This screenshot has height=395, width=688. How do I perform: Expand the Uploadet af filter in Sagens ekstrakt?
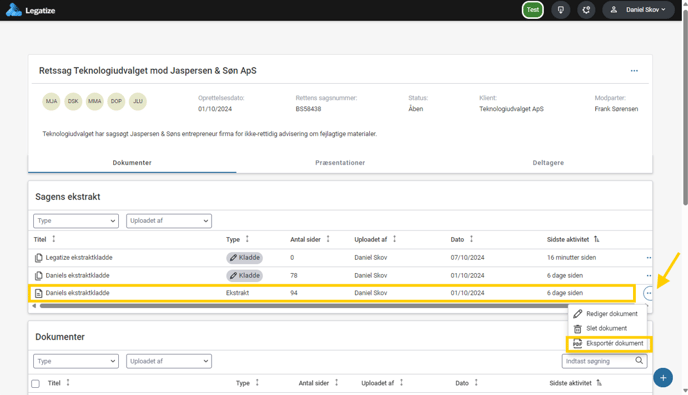tap(169, 221)
